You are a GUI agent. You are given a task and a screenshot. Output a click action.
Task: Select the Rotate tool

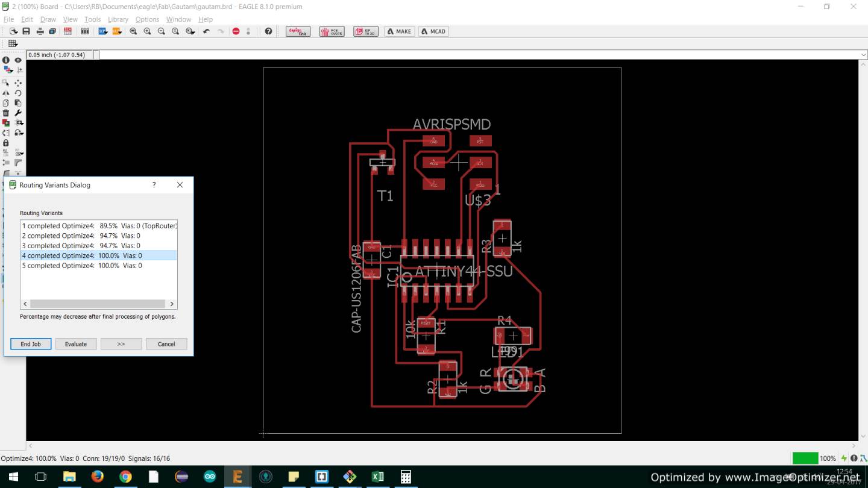coord(18,93)
